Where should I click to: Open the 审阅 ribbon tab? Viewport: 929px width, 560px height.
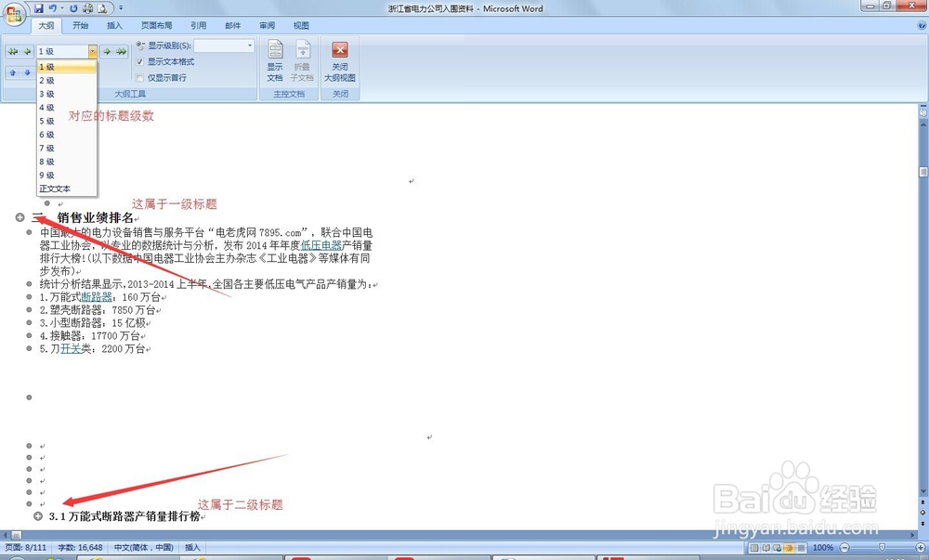[x=267, y=25]
